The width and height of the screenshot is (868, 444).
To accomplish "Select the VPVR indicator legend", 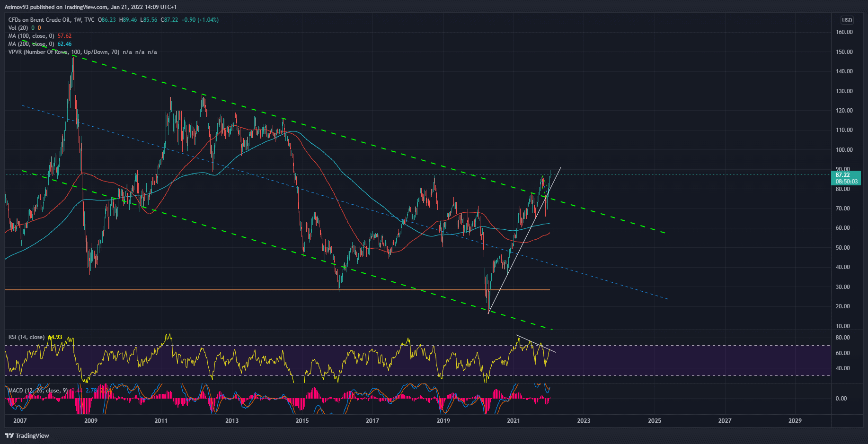I will pos(64,52).
